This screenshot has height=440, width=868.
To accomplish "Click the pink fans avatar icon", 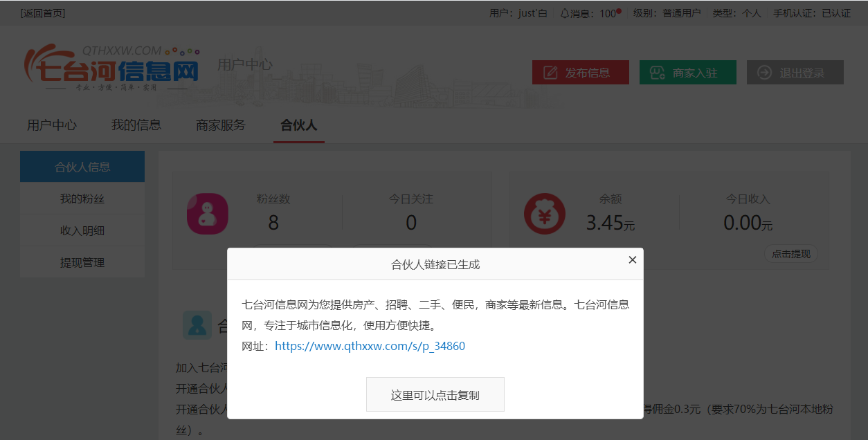I will tap(207, 214).
